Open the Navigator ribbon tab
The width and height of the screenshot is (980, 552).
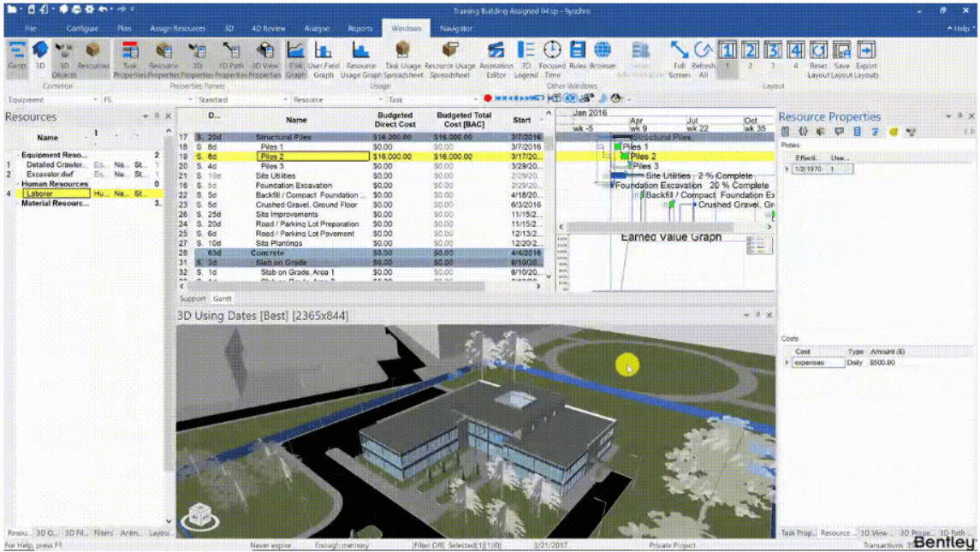[x=455, y=28]
